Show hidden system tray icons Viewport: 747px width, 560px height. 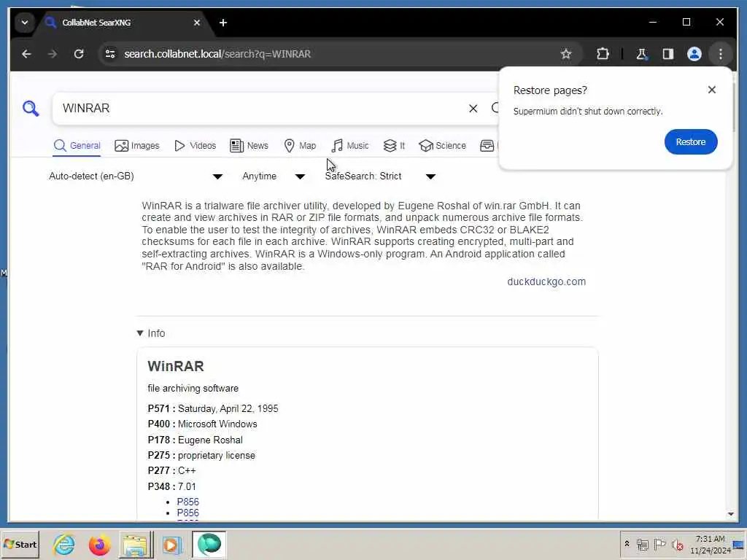point(627,544)
